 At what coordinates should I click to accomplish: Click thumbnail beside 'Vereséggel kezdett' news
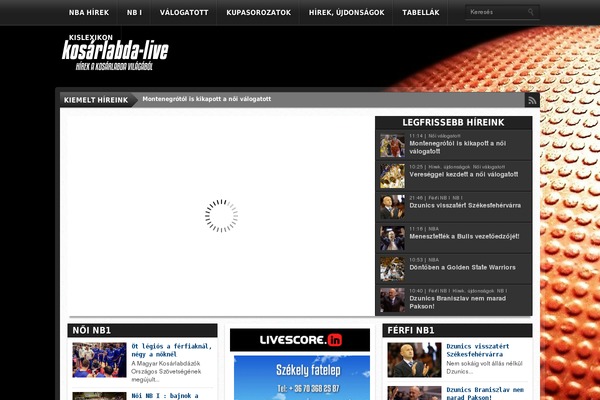392,176
